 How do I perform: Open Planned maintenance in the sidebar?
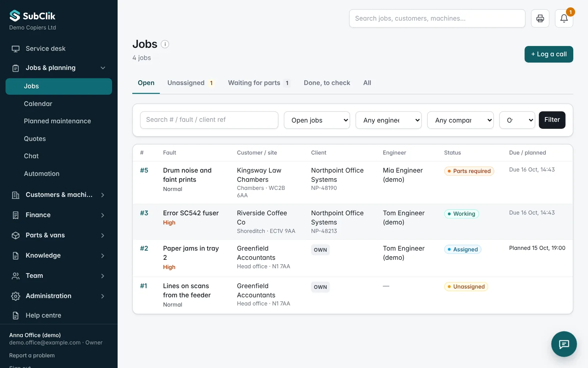(59, 121)
